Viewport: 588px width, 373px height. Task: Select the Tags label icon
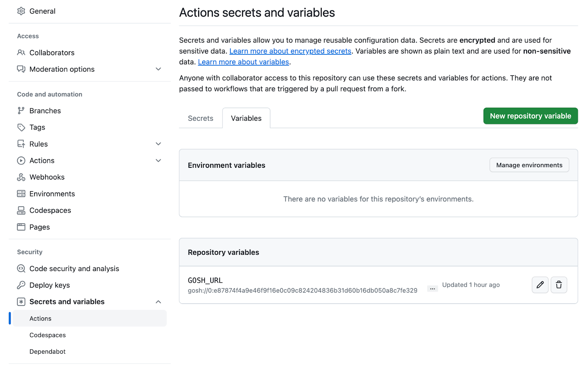click(x=21, y=127)
